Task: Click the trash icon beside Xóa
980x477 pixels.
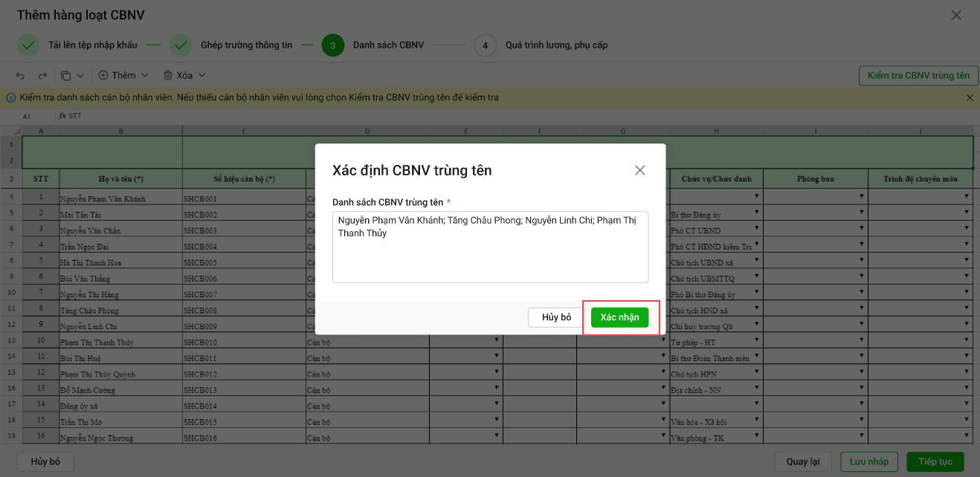Action: coord(168,76)
